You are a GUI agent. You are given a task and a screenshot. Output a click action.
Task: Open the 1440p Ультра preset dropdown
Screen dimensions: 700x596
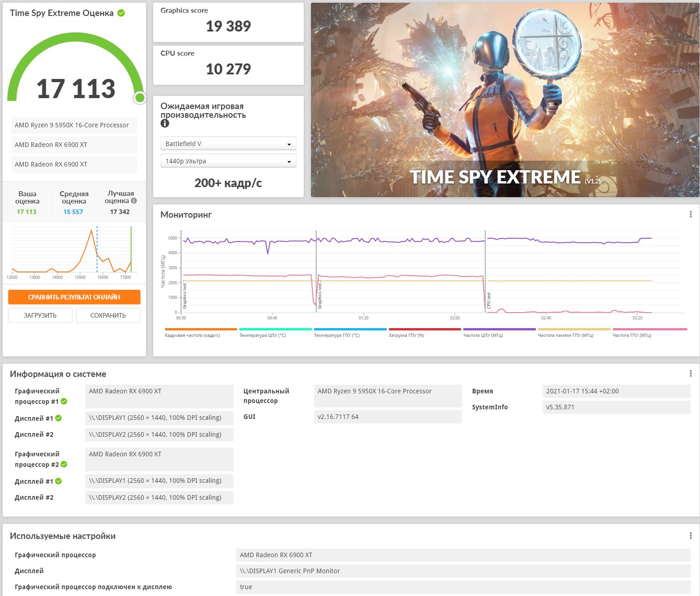tap(228, 161)
